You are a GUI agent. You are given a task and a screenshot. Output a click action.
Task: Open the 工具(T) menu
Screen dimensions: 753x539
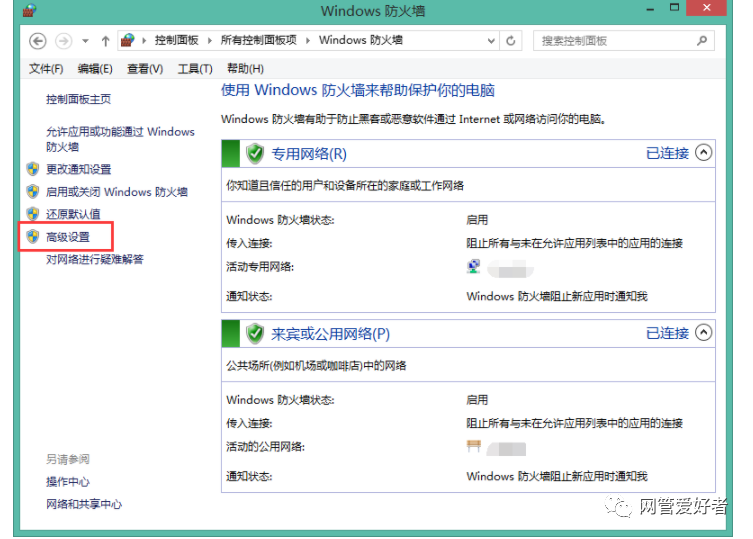(x=195, y=69)
